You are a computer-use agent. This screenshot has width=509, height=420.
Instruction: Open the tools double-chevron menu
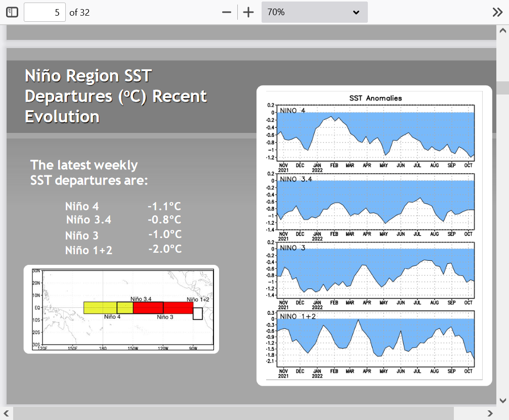pyautogui.click(x=497, y=12)
